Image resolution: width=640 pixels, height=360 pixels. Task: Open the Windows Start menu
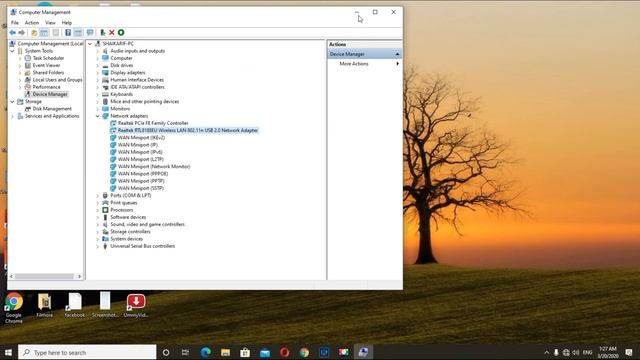tap(8, 352)
